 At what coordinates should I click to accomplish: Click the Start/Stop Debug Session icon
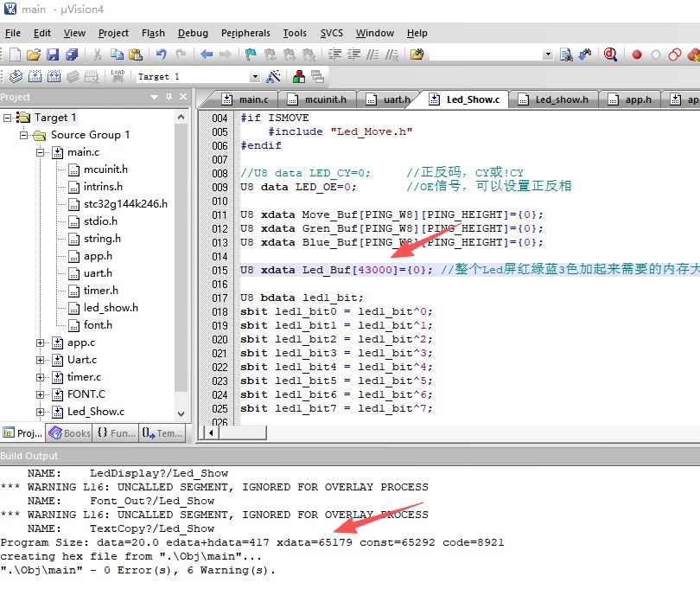tap(610, 54)
